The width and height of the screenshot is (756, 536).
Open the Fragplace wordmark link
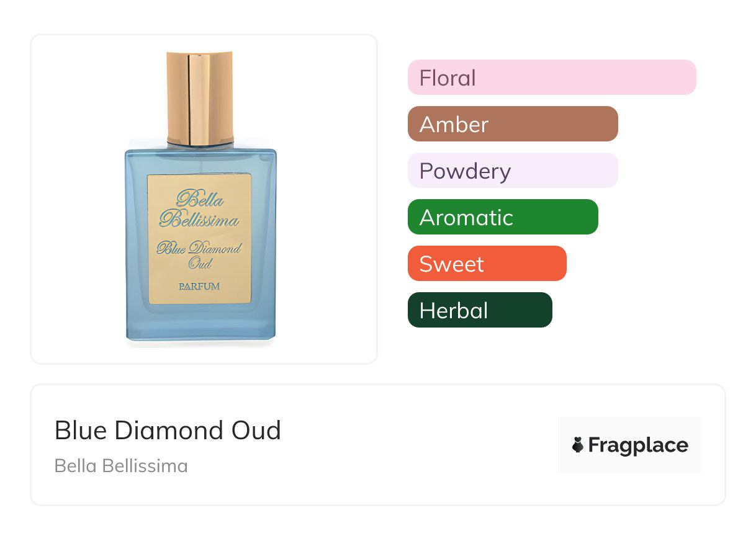click(x=638, y=445)
